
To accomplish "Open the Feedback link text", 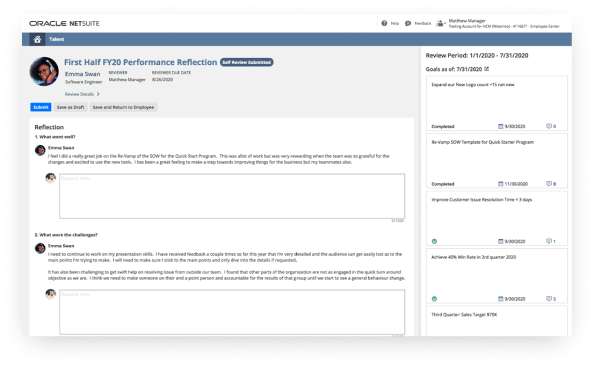I will 423,23.
